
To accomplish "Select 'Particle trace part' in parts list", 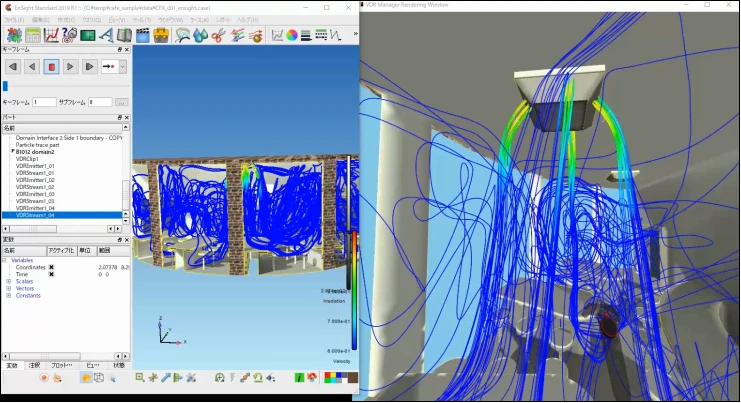I will tap(38, 145).
